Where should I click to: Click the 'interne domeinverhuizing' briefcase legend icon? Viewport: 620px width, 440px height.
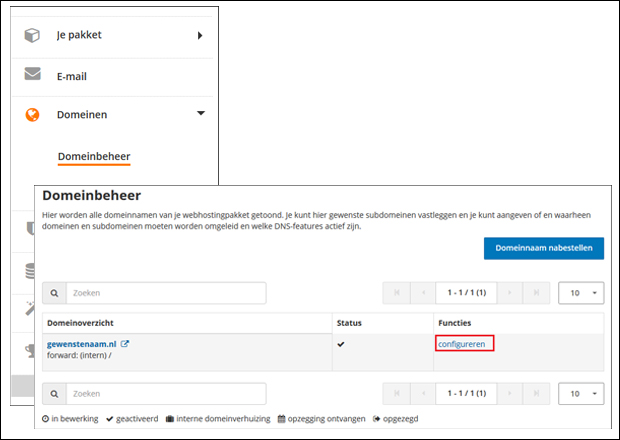click(170, 419)
